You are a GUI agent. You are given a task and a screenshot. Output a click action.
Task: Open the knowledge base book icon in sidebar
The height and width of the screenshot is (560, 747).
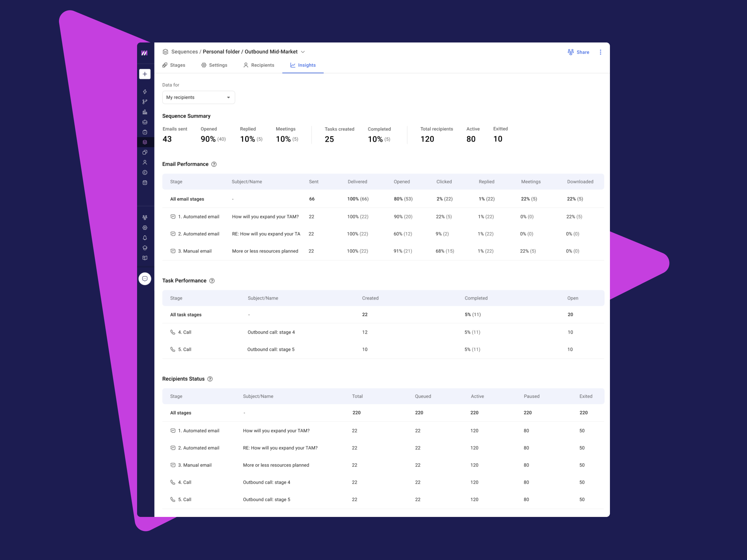tap(145, 258)
